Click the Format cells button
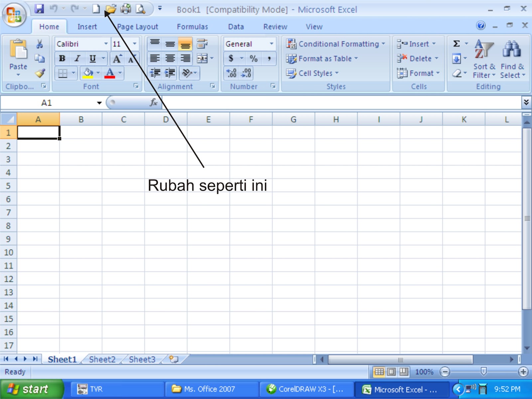The image size is (532, 399). (x=418, y=73)
